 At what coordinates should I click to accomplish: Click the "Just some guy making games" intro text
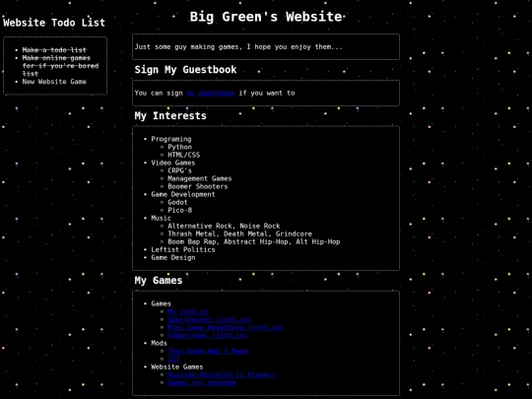(238, 47)
